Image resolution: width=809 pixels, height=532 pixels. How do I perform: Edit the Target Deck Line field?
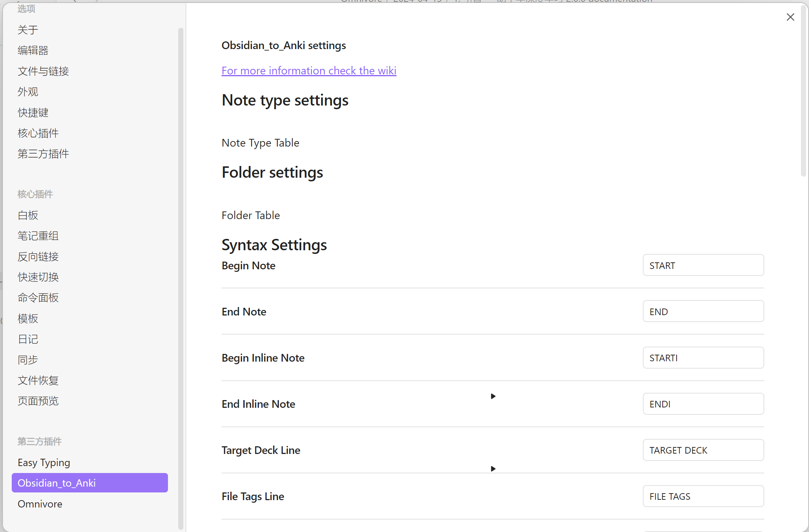(x=703, y=450)
